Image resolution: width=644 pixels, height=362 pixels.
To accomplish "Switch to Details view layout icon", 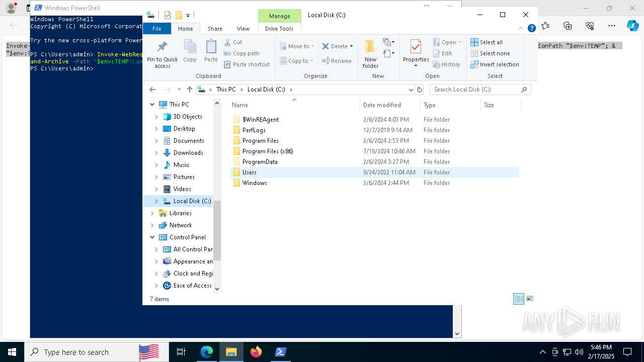I will tap(519, 299).
